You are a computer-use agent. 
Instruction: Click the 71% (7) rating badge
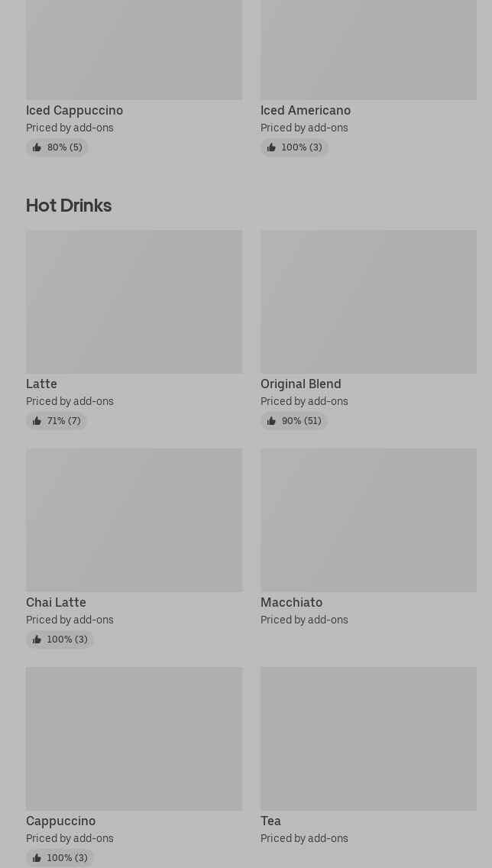tap(57, 421)
